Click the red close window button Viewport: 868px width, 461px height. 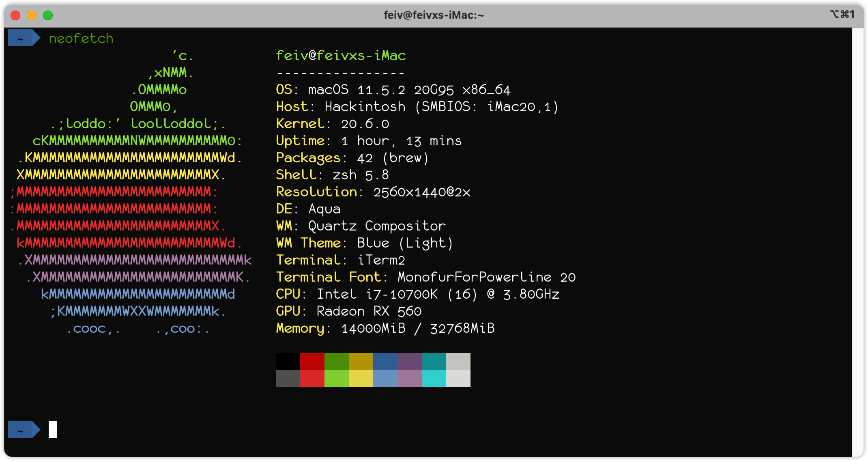coord(15,15)
